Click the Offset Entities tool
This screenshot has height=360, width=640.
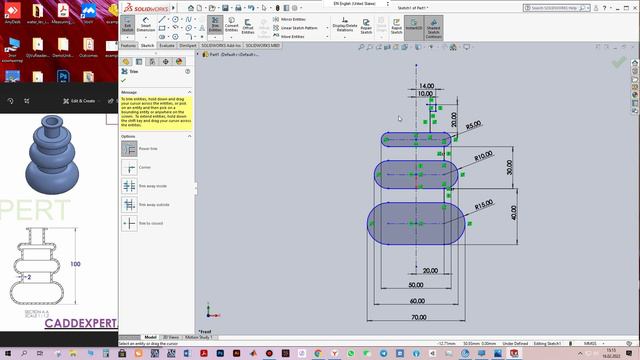248,26
